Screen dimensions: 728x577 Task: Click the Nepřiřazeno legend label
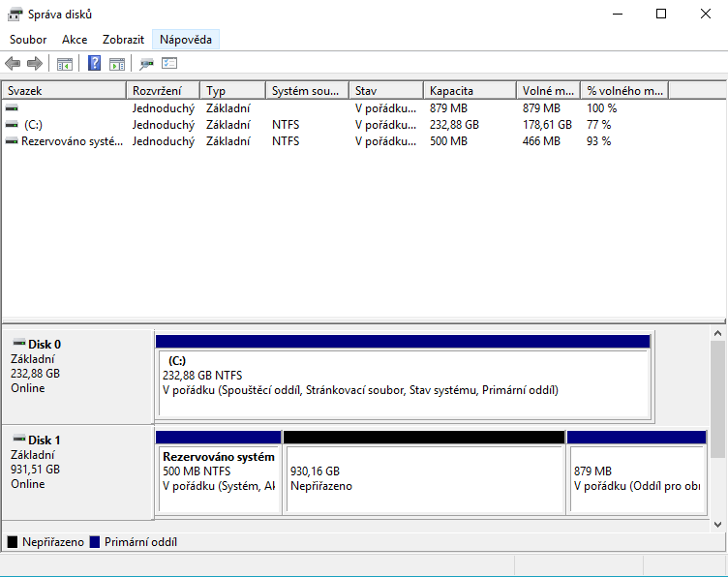point(53,542)
